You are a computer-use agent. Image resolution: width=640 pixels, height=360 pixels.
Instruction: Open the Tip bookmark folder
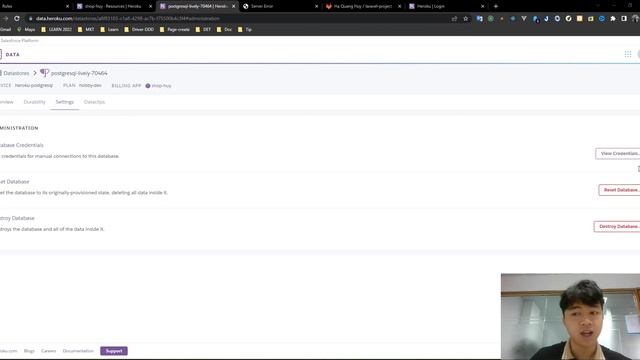(245, 29)
